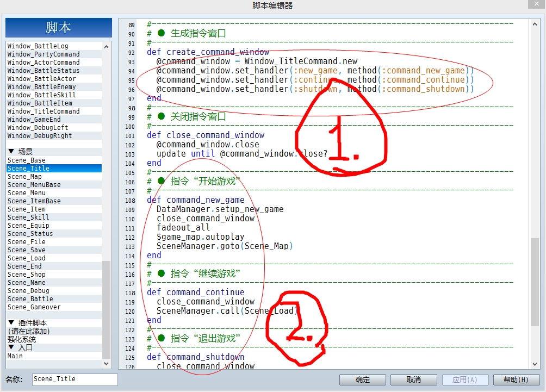Place cursor on line 'def close_command_window'
Screen dimensions: 546x392
206,135
